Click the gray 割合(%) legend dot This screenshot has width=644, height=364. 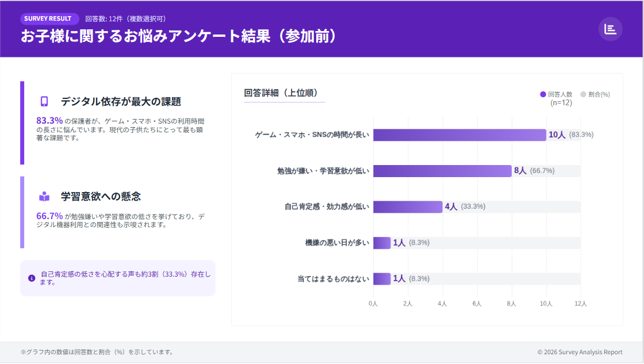[583, 94]
